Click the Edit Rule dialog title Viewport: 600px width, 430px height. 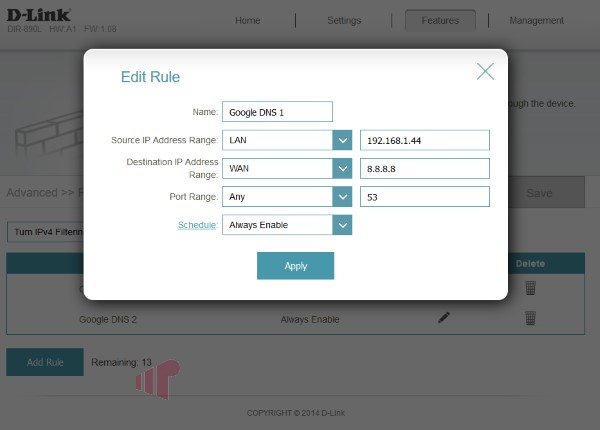click(150, 77)
